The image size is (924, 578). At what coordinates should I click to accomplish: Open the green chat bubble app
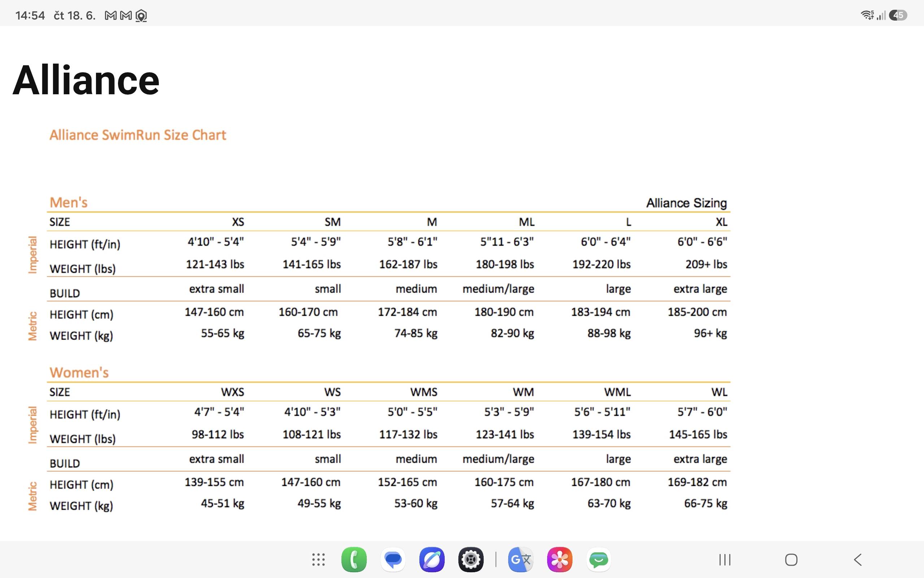[x=599, y=560]
